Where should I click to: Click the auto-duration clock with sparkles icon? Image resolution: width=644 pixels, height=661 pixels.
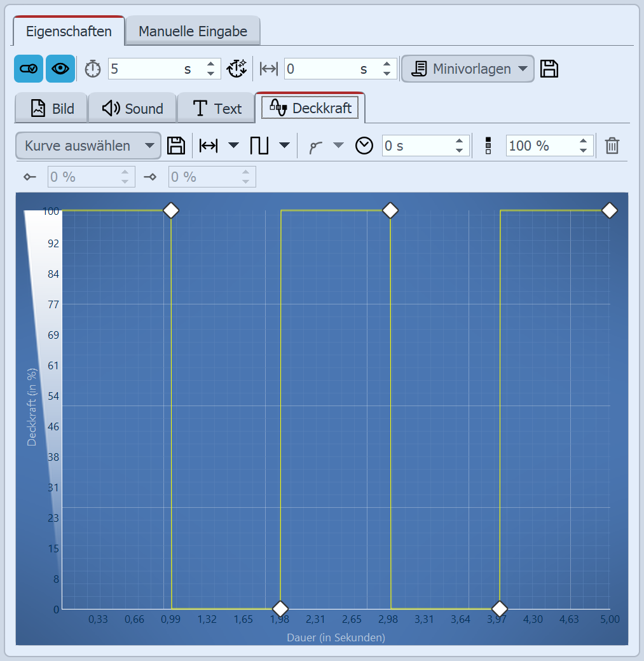point(236,69)
